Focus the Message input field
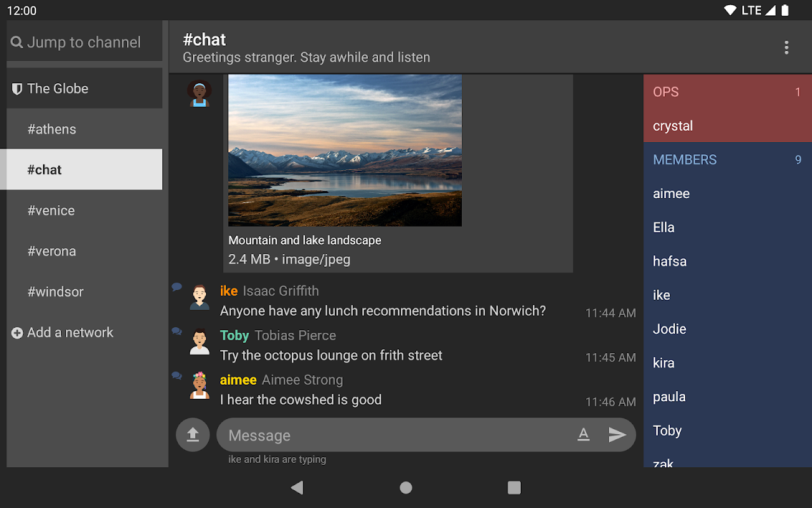Image resolution: width=812 pixels, height=508 pixels. pos(393,435)
